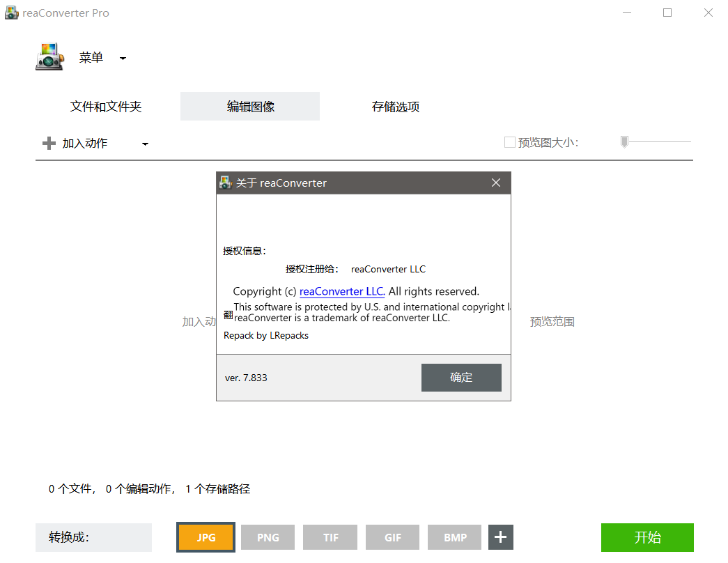Click the plus icon to add output format
Image resolution: width=728 pixels, height=563 pixels.
pos(500,537)
